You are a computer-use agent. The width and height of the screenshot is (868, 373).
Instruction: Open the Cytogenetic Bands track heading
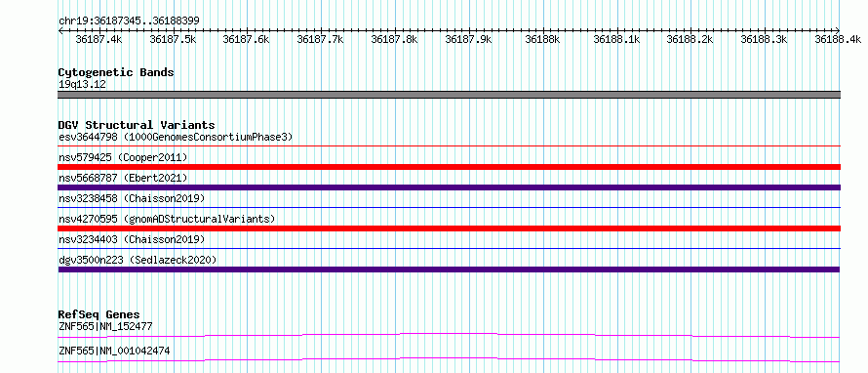116,72
